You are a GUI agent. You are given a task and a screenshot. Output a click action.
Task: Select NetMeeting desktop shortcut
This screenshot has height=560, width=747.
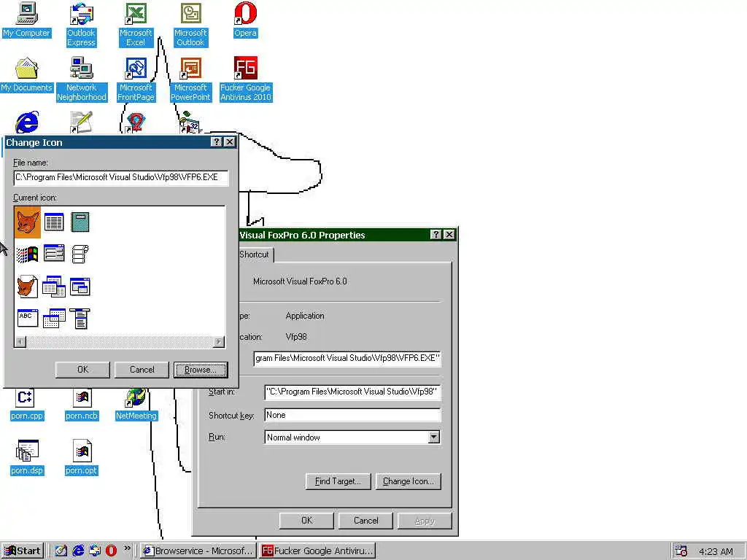coord(136,405)
